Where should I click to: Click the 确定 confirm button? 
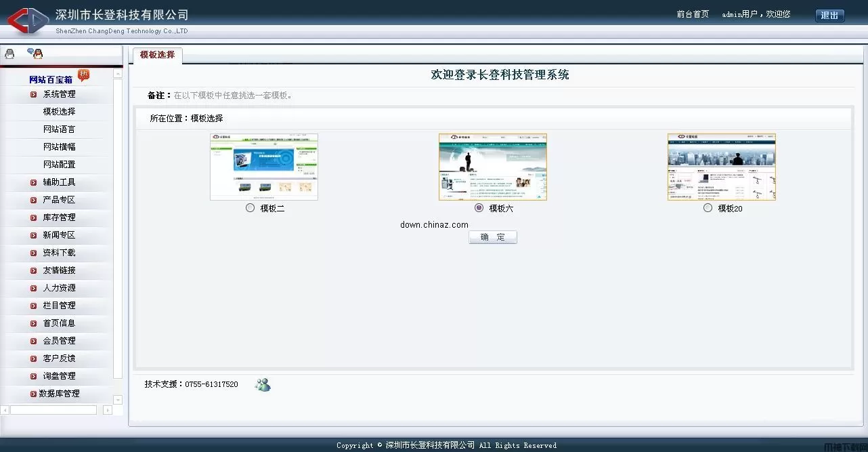(493, 237)
